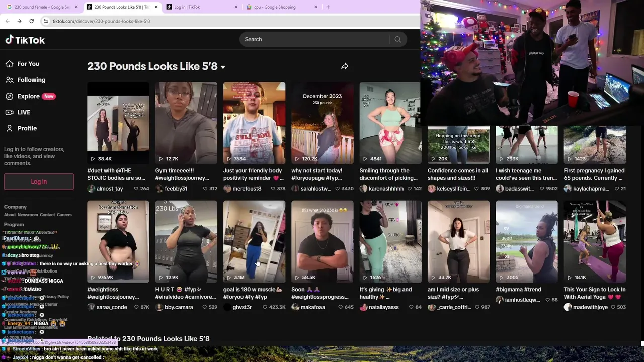Click the heart icon showing 3430 likes
Viewport: 644px width, 362px height.
tap(337, 189)
